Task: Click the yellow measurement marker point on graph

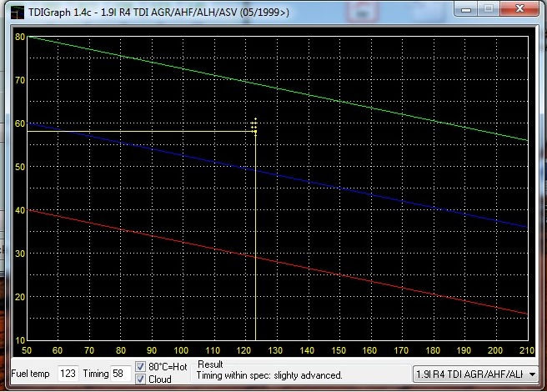Action: [x=254, y=131]
